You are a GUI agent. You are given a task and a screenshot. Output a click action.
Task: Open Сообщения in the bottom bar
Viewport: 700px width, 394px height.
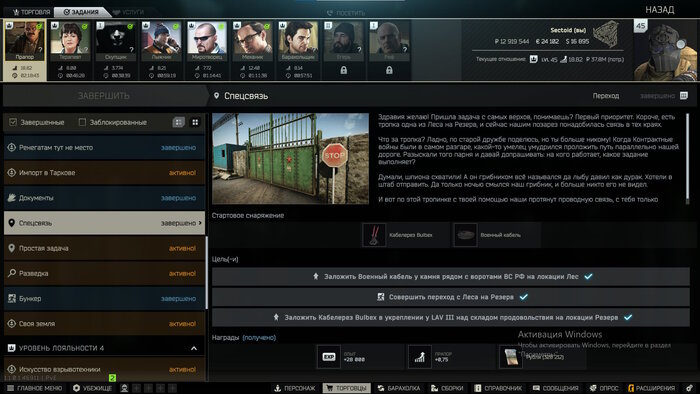556,388
